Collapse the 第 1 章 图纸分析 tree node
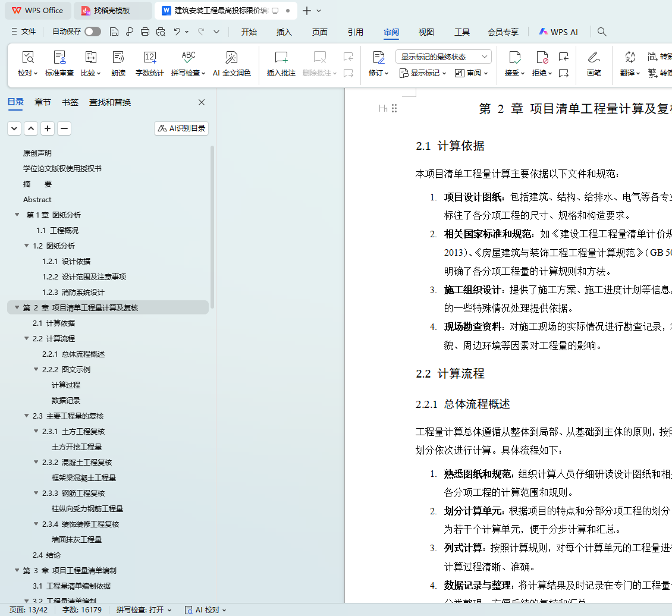Image resolution: width=672 pixels, height=616 pixels. coord(17,215)
